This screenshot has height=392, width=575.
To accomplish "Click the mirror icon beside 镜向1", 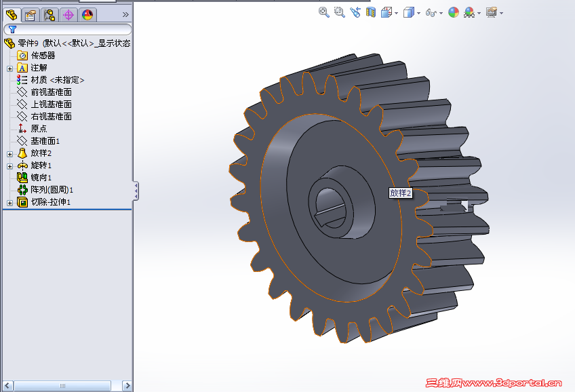I will coord(22,178).
